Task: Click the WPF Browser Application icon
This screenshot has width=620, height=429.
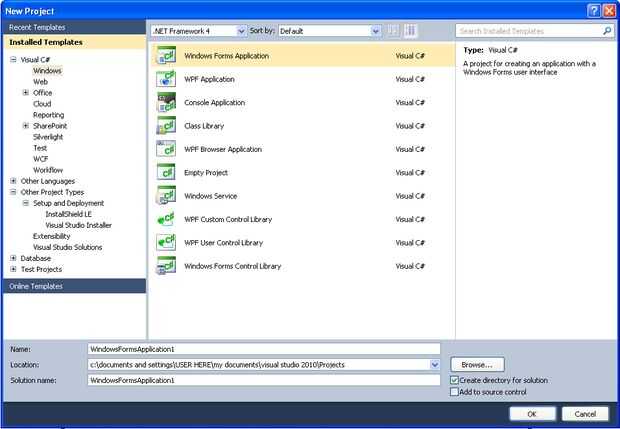Action: (166, 149)
